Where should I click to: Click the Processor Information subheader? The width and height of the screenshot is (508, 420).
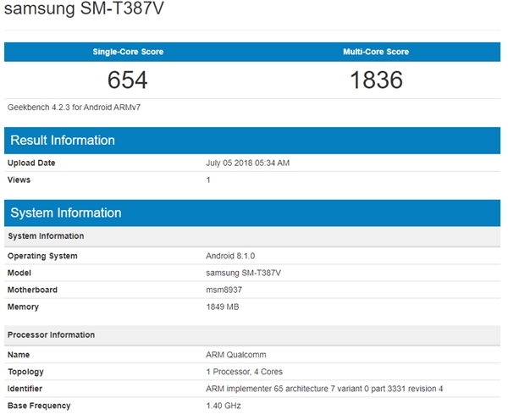(51, 334)
